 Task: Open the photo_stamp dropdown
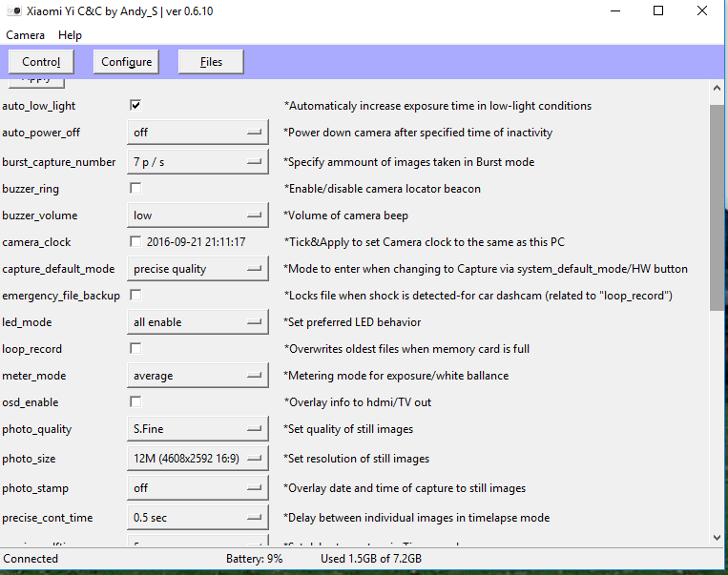coord(198,488)
